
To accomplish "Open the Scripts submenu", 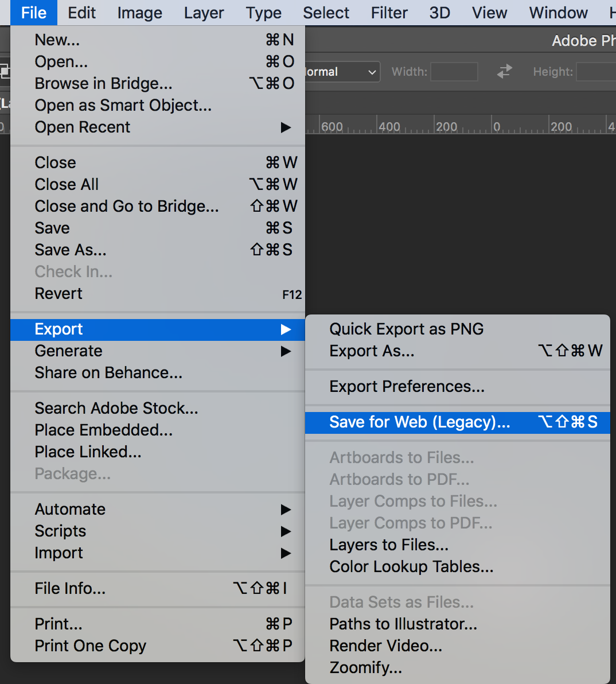I will point(60,531).
